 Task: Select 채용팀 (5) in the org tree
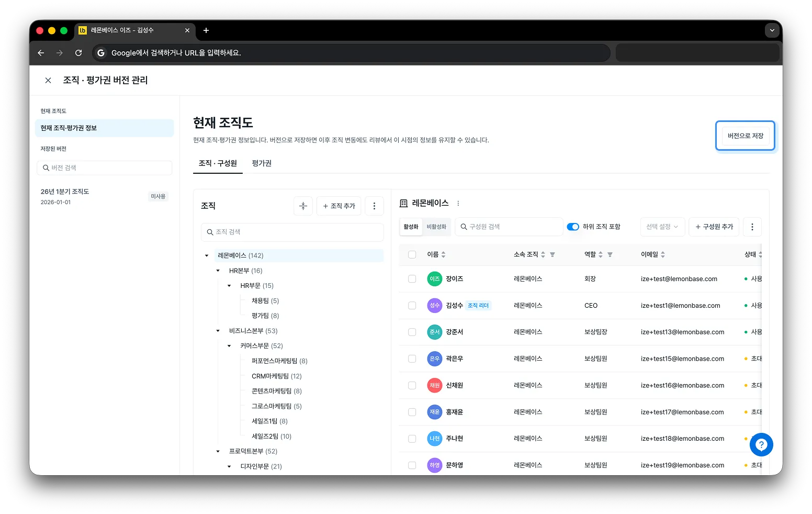coord(265,301)
